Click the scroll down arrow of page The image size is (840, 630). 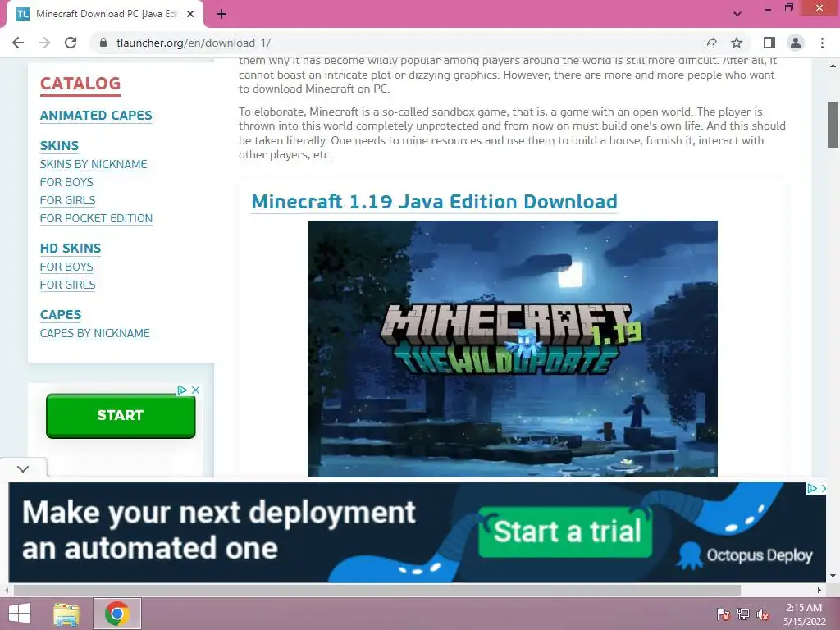[833, 576]
